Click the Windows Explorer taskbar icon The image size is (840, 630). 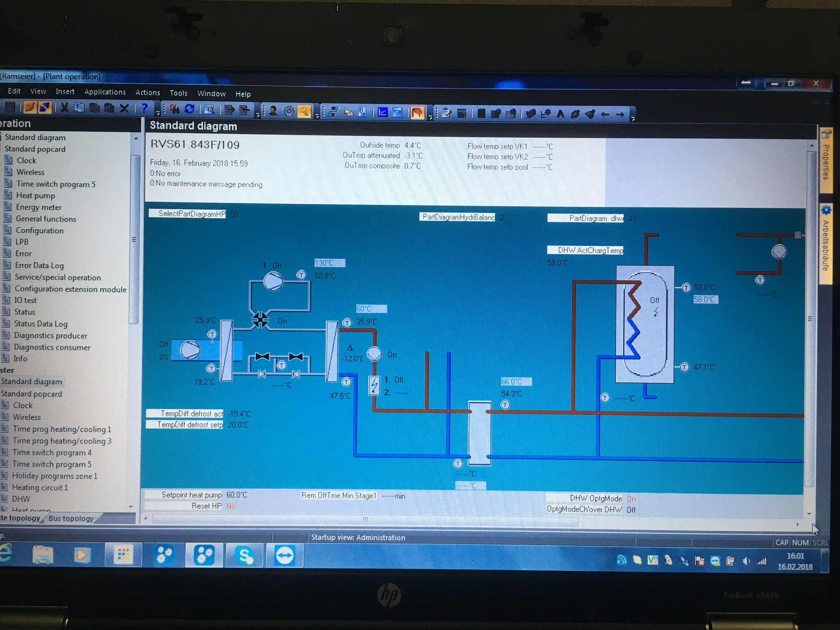point(43,555)
